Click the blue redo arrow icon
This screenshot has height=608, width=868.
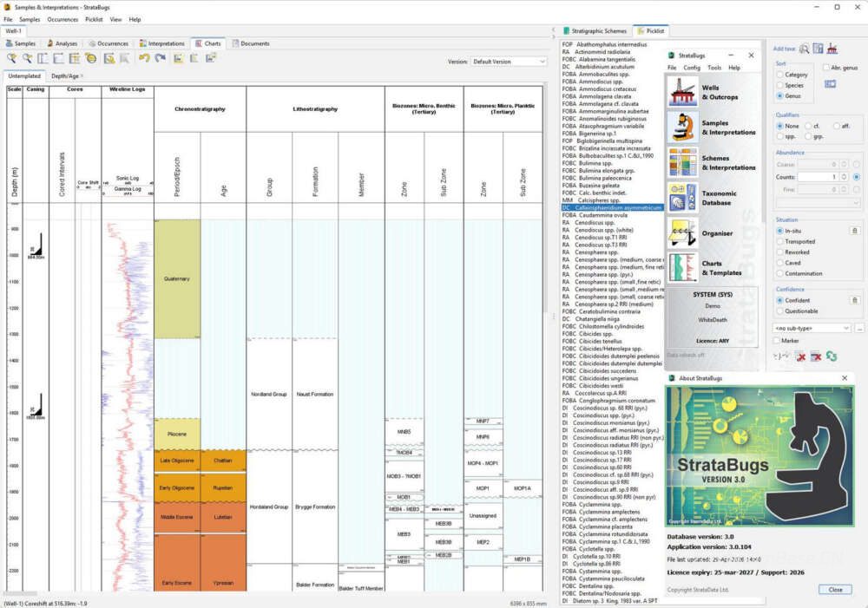pyautogui.click(x=161, y=58)
